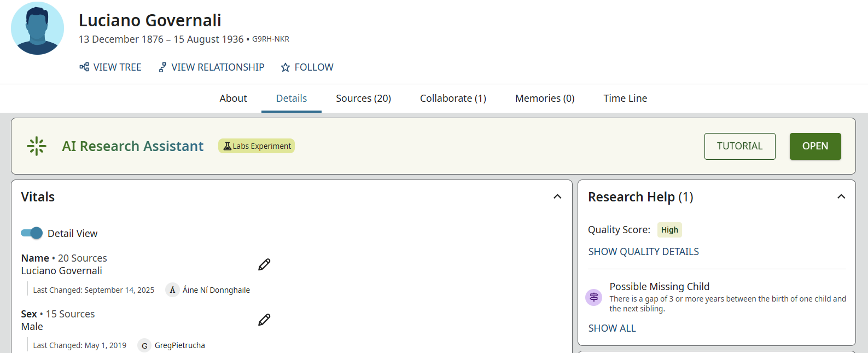Click Luciano Governali's profile portrait
This screenshot has height=353, width=868.
37,28
